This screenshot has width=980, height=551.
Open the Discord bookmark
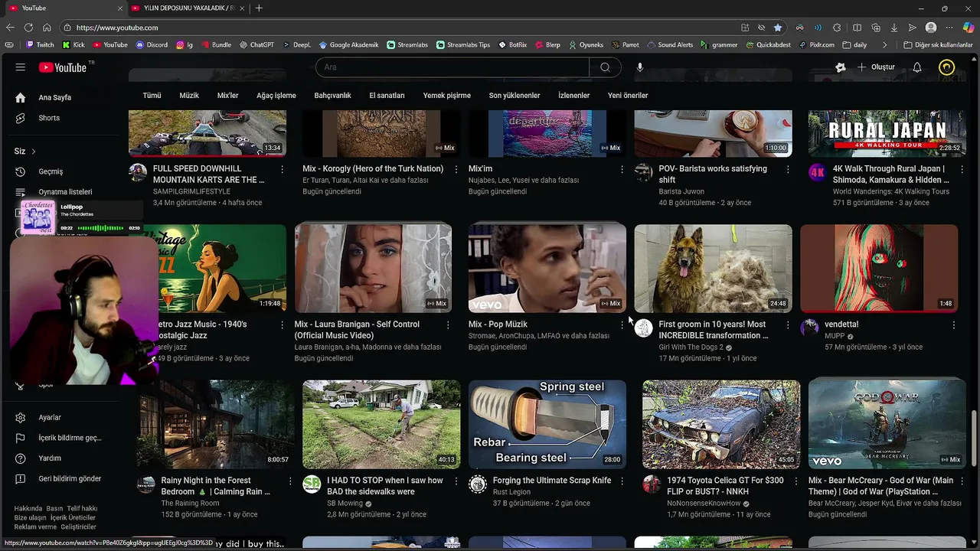coord(152,45)
